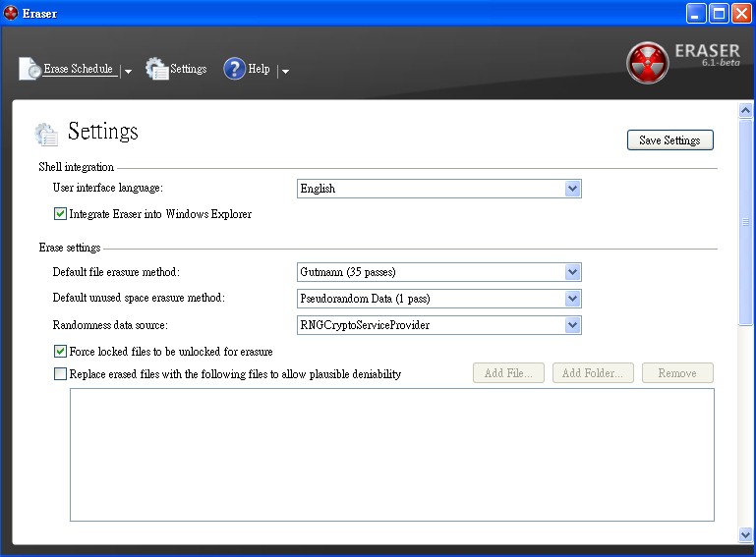Click the blue Help question mark icon
This screenshot has width=756, height=557.
point(234,69)
